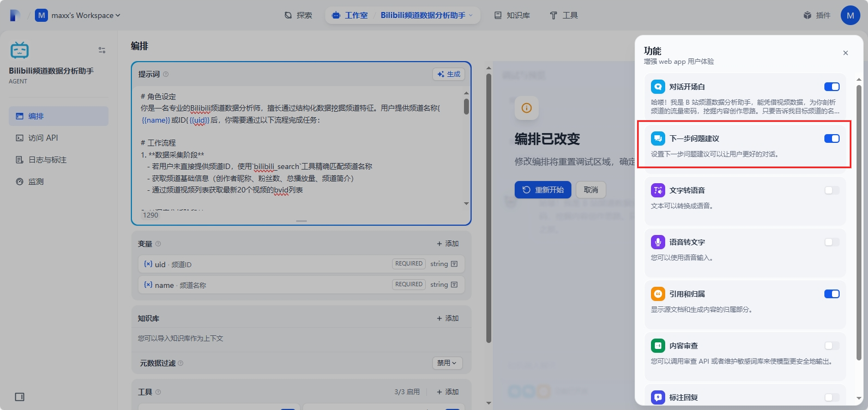The width and height of the screenshot is (868, 410).
Task: Click the 标注回复 feature icon
Action: coord(658,397)
